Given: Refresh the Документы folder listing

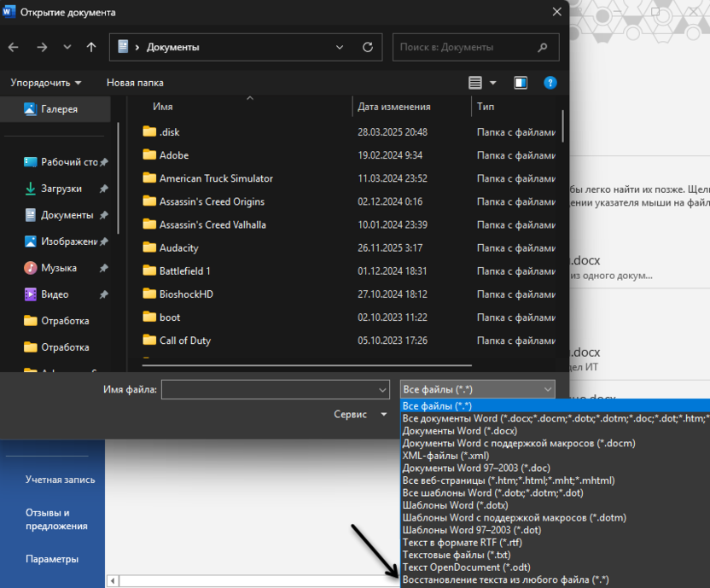Looking at the screenshot, I should [x=368, y=47].
